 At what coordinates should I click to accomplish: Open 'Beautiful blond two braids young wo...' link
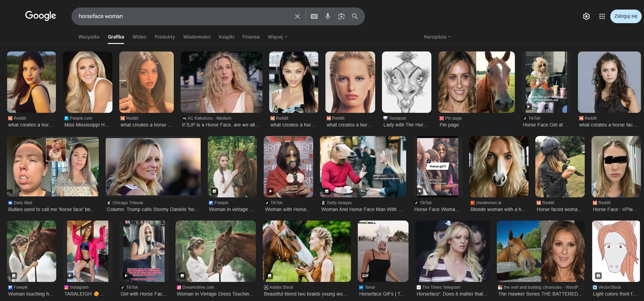(305, 294)
